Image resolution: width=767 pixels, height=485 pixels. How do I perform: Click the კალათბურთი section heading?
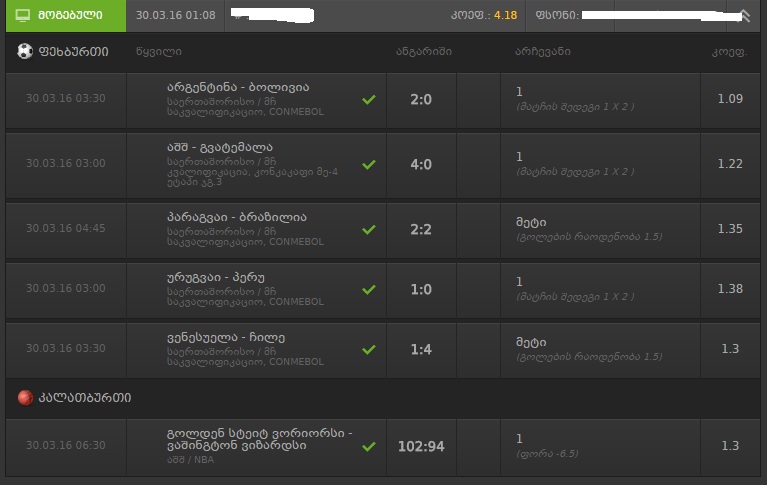85,397
